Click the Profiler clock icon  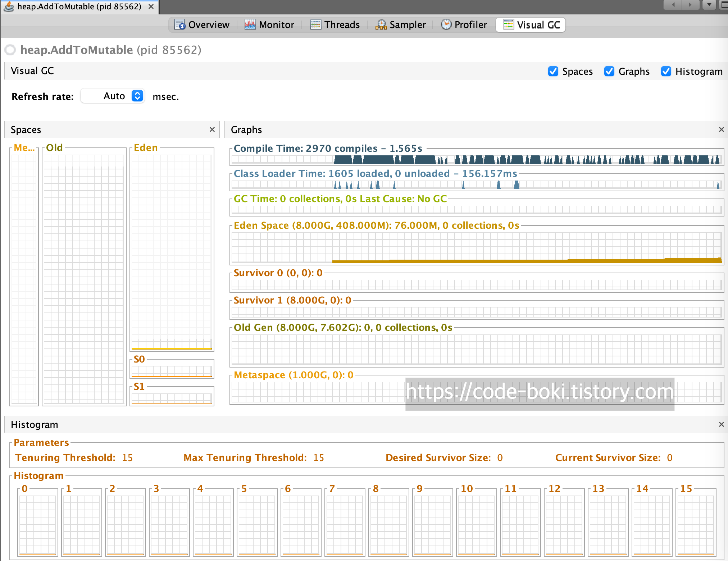click(446, 24)
